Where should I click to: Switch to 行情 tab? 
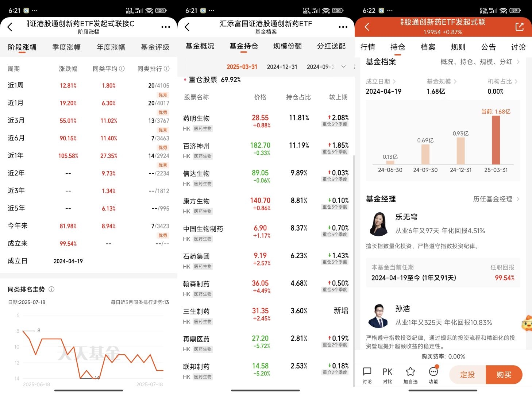[368, 47]
